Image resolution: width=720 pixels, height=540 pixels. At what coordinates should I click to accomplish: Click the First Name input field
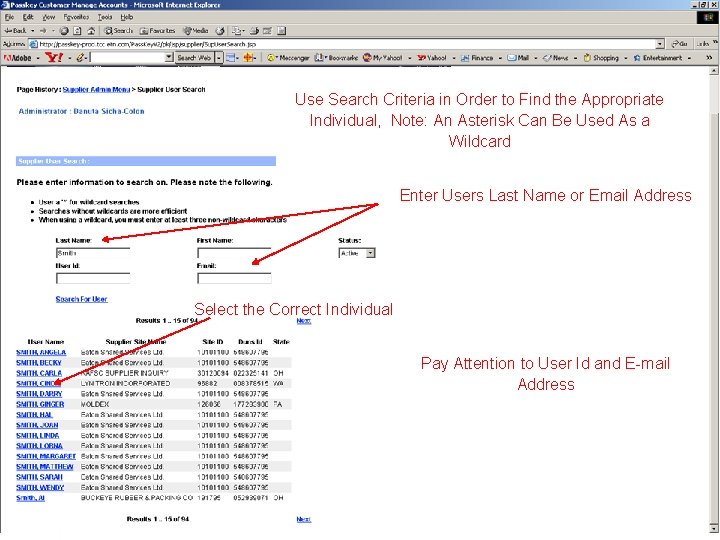pos(234,253)
